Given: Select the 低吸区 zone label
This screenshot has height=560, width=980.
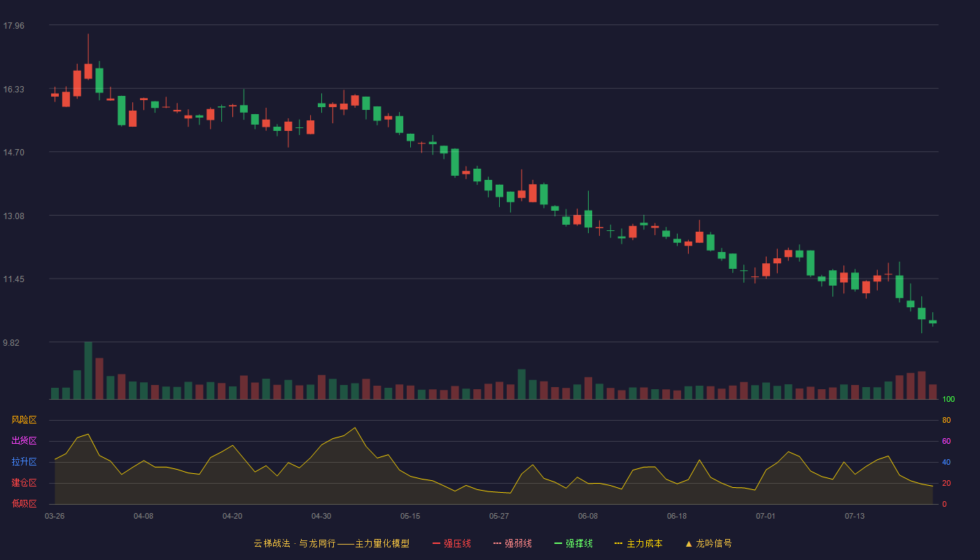Looking at the screenshot, I should [24, 504].
